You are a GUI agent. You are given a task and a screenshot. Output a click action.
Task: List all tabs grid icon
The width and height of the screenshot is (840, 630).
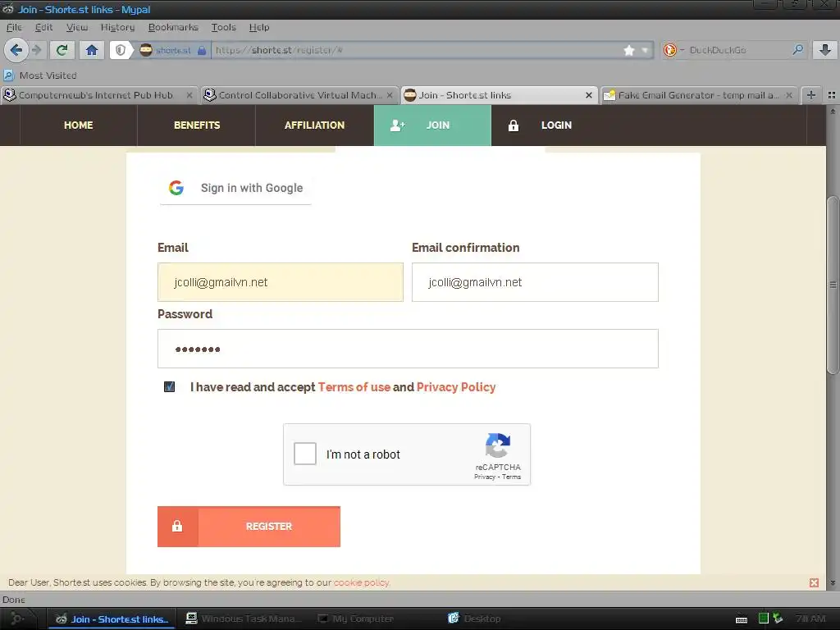tap(832, 95)
